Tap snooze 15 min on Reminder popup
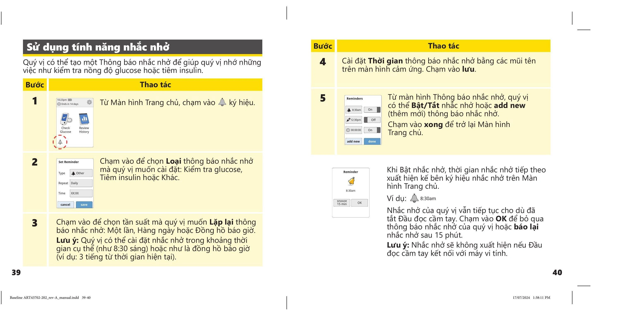The height and width of the screenshot is (312, 644). (342, 203)
